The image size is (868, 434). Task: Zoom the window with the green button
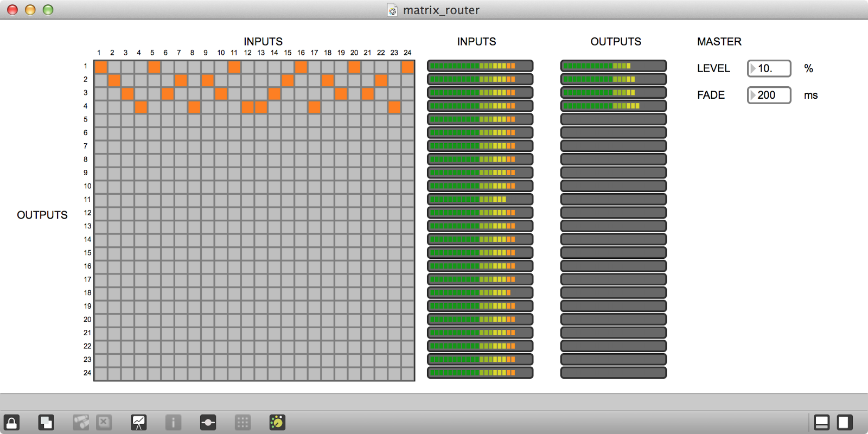click(x=48, y=10)
